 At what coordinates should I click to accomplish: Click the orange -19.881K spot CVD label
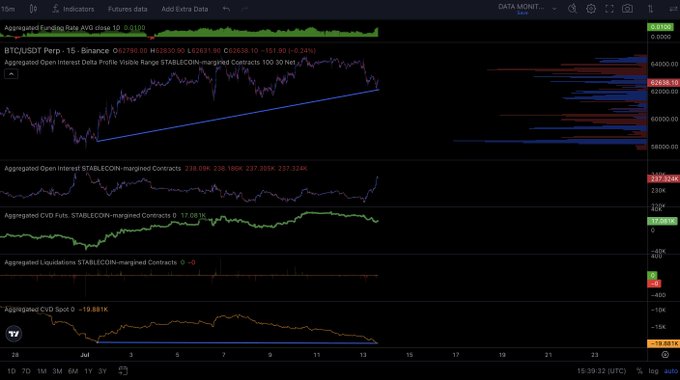(663, 344)
